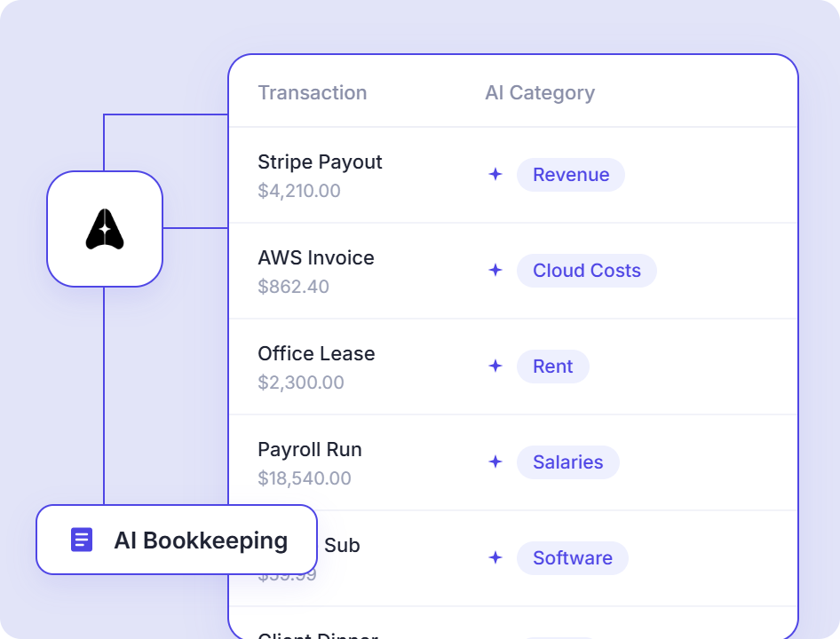The width and height of the screenshot is (840, 639).
Task: Click the sparkle icon next to Salaries
Action: 495,461
